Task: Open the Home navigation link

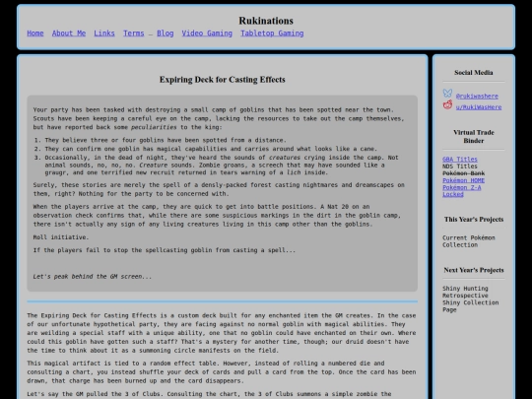Action: [x=35, y=33]
